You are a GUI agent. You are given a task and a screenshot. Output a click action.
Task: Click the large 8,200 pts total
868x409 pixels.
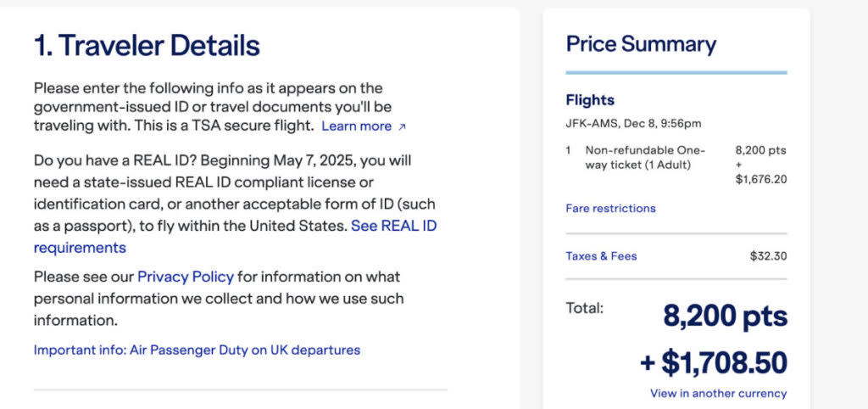click(x=725, y=317)
